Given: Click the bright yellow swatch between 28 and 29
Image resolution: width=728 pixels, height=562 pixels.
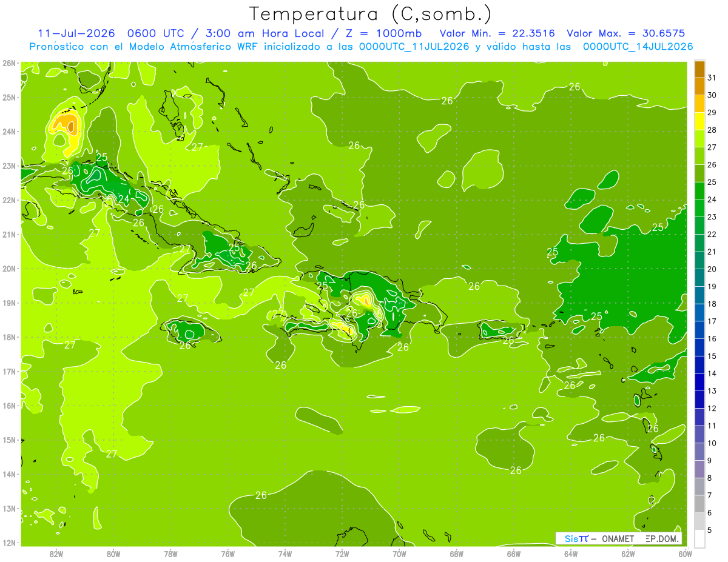Looking at the screenshot, I should pos(699,121).
